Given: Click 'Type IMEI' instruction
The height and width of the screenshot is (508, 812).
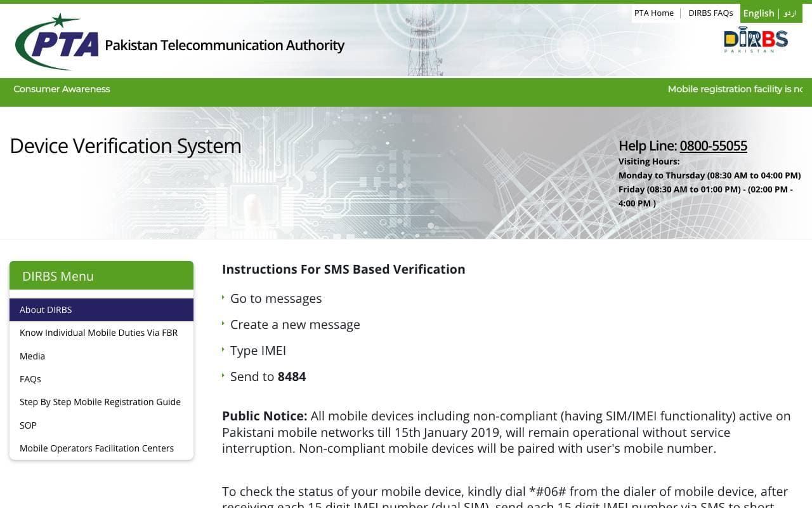Looking at the screenshot, I should click(x=258, y=351).
